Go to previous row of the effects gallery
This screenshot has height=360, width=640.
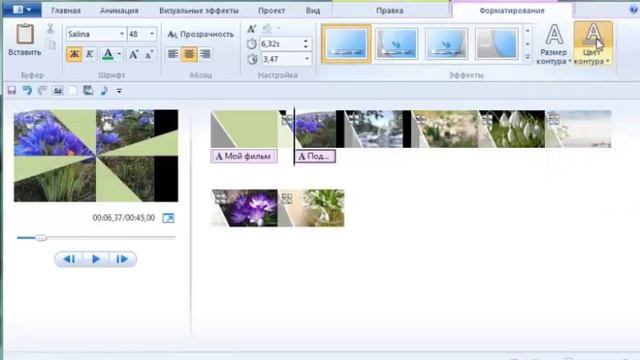click(527, 31)
